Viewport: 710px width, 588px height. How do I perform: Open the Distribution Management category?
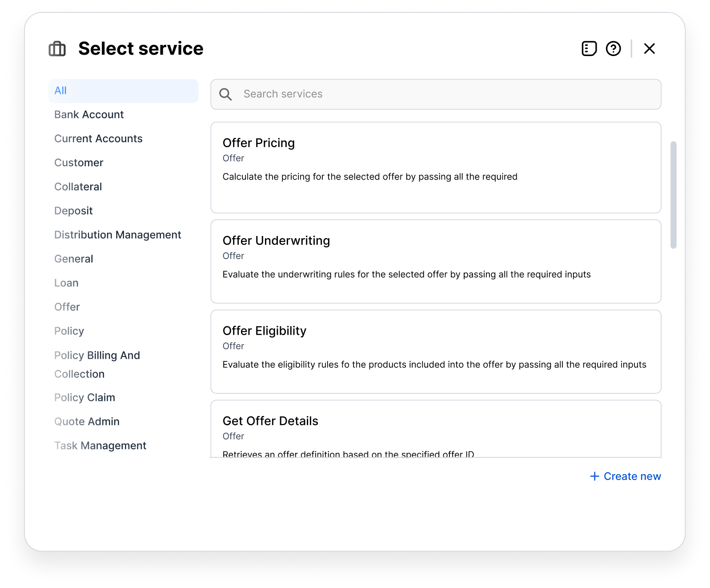pos(117,235)
